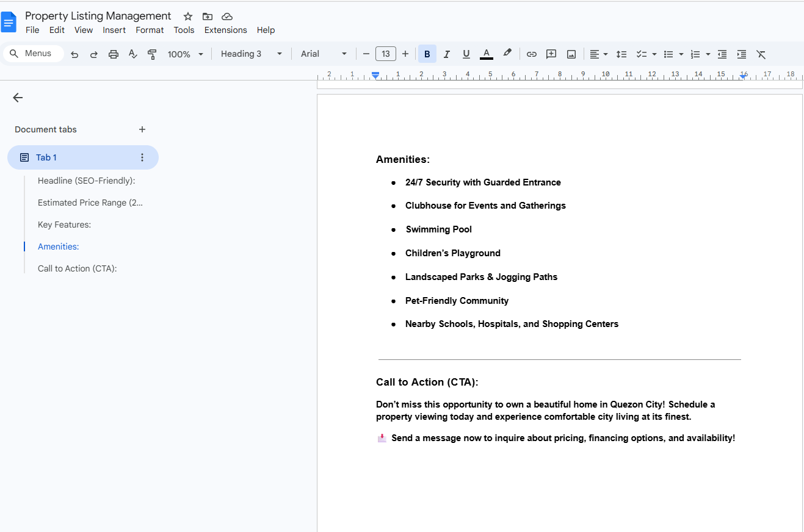Click the Children's Playground bullet text

(453, 253)
